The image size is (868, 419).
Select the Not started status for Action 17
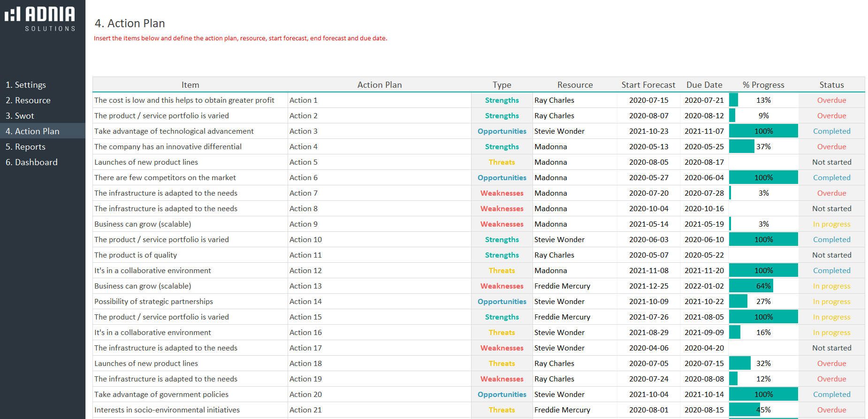coord(831,348)
